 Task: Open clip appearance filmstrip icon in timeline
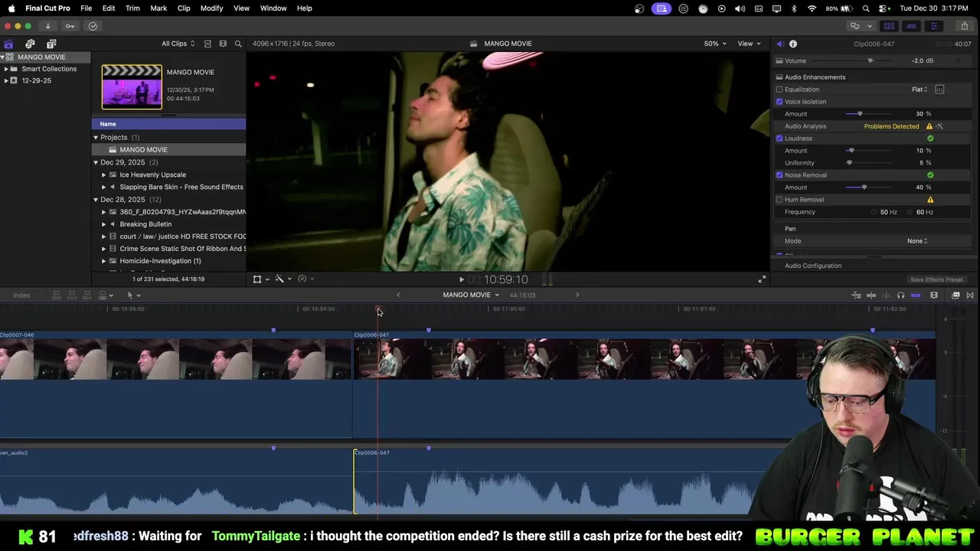[x=934, y=295]
